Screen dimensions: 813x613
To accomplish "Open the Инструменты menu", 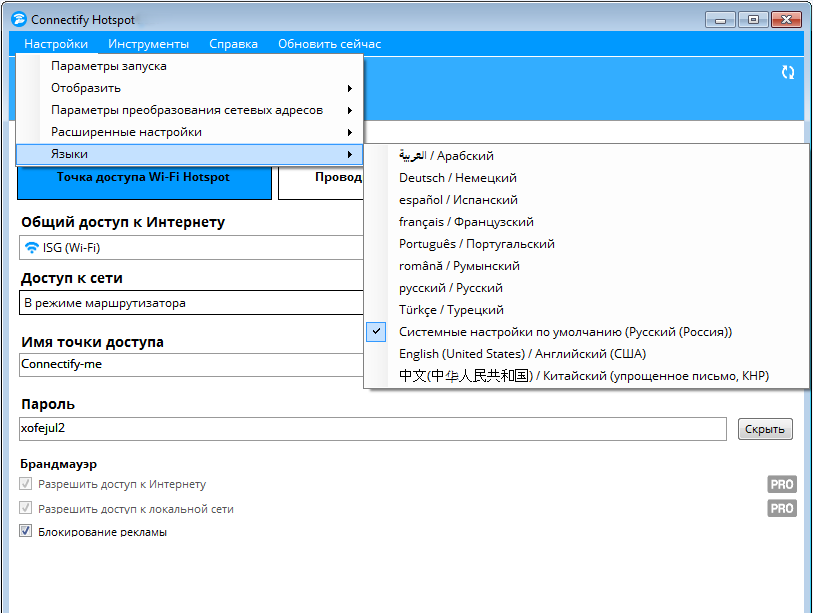I will (x=148, y=44).
